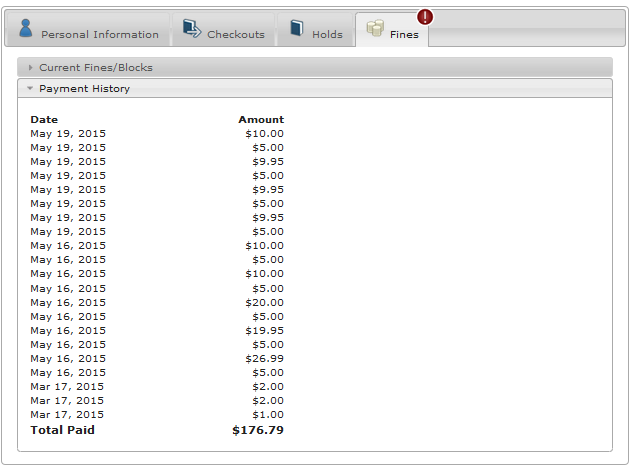Click the date beside the $1.00 payment
Image resolution: width=630 pixels, height=467 pixels.
point(67,415)
